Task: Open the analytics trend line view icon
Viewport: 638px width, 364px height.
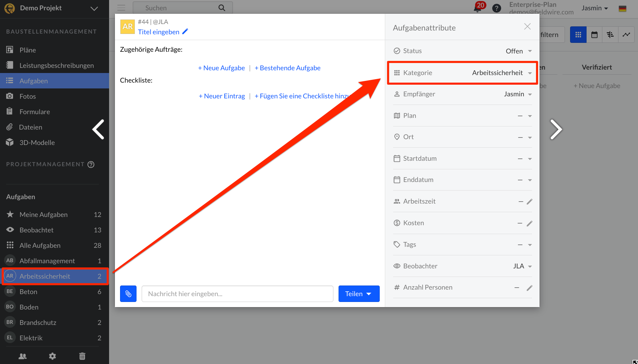Action: point(626,35)
